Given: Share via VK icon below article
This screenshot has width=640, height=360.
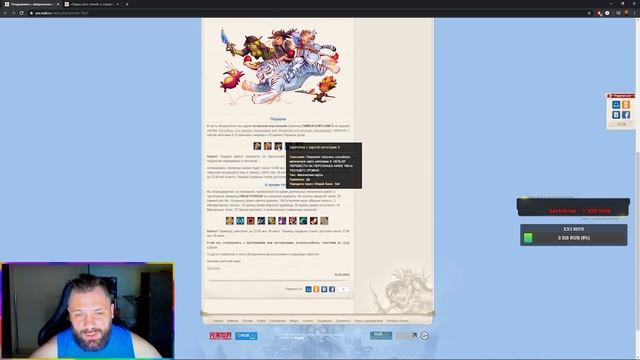Looking at the screenshot, I should point(324,289).
